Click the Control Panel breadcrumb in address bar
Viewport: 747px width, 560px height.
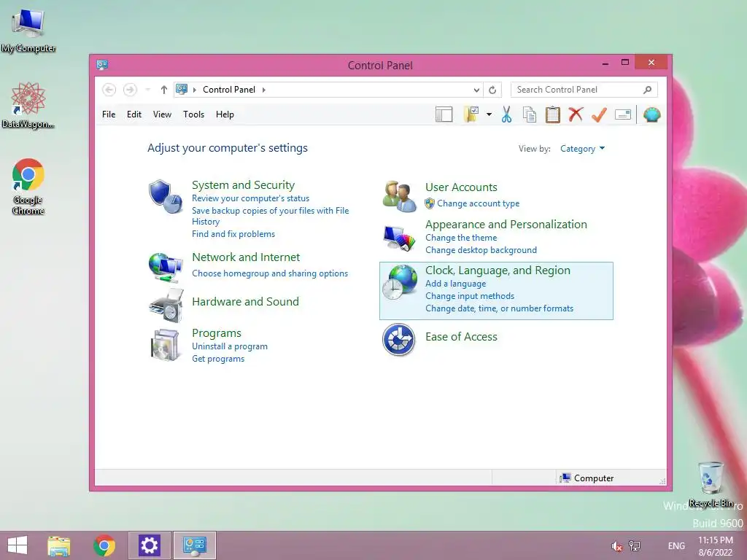[229, 90]
